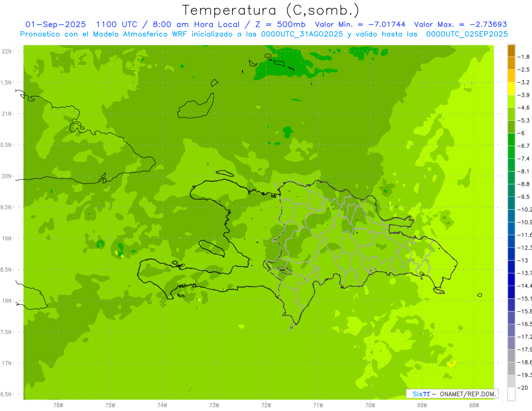Click the "-1.8" colorbar label
532x411 pixels.
(524, 57)
